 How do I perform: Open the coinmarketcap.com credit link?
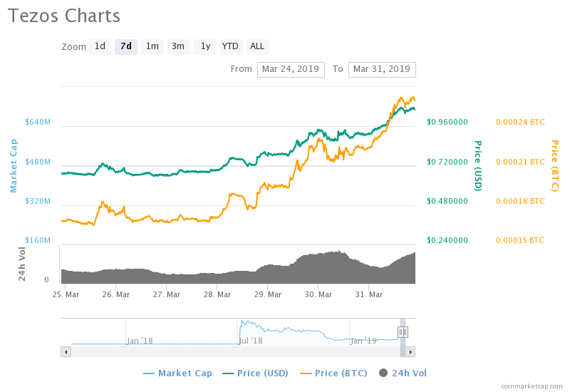pyautogui.click(x=532, y=386)
